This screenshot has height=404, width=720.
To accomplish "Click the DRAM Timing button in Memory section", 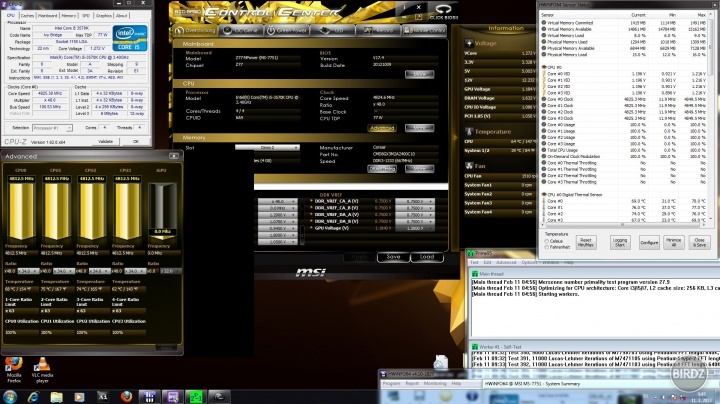I will coord(382,169).
